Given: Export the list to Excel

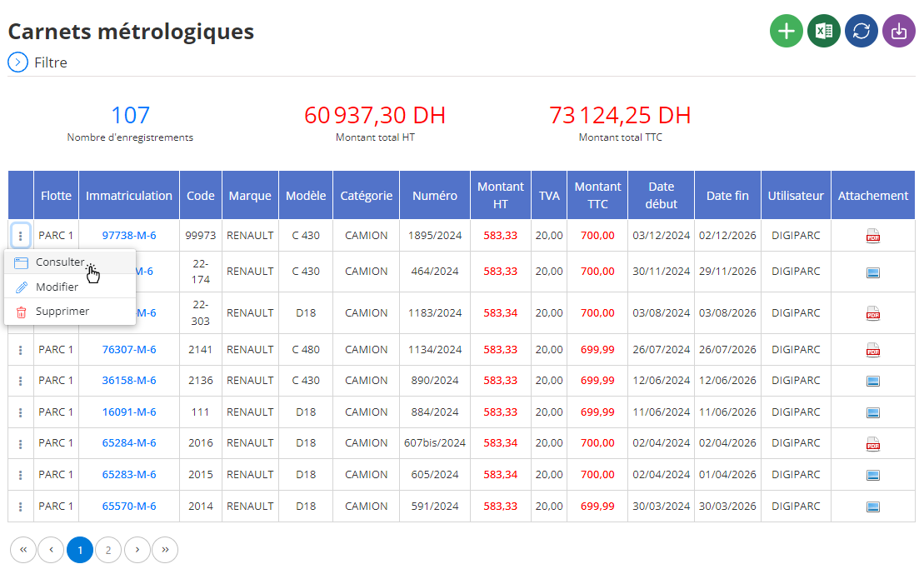Looking at the screenshot, I should click(824, 31).
